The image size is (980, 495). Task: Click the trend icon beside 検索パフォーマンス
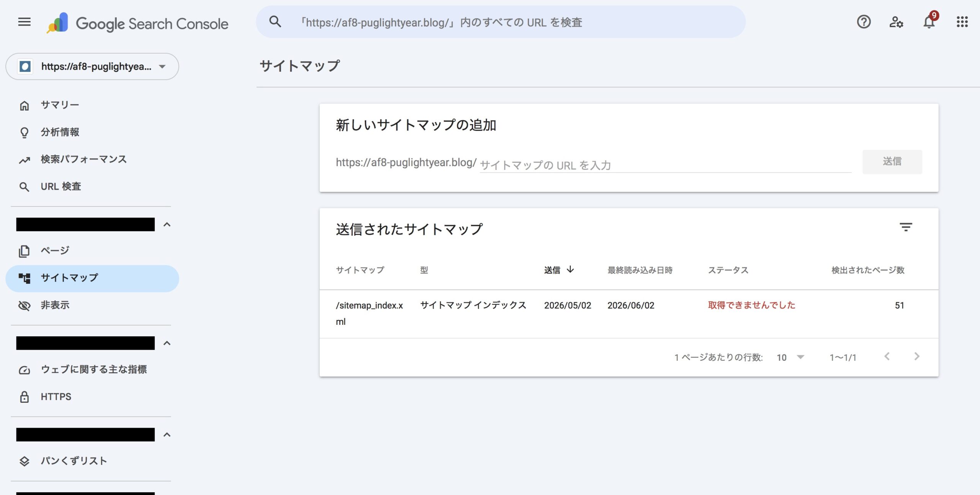click(x=24, y=160)
